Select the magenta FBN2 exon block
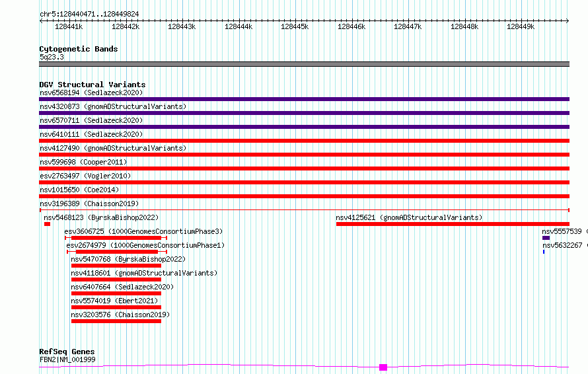The image size is (588, 374). [x=383, y=367]
